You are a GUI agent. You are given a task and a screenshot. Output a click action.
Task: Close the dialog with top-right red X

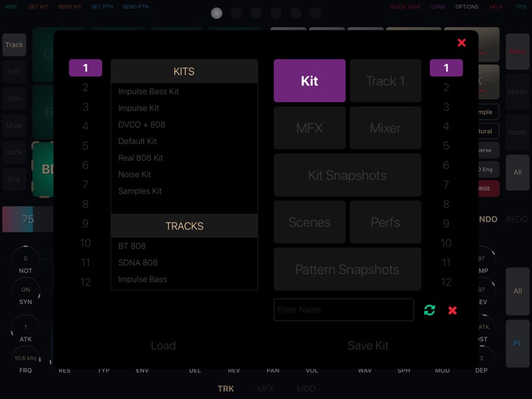(462, 43)
